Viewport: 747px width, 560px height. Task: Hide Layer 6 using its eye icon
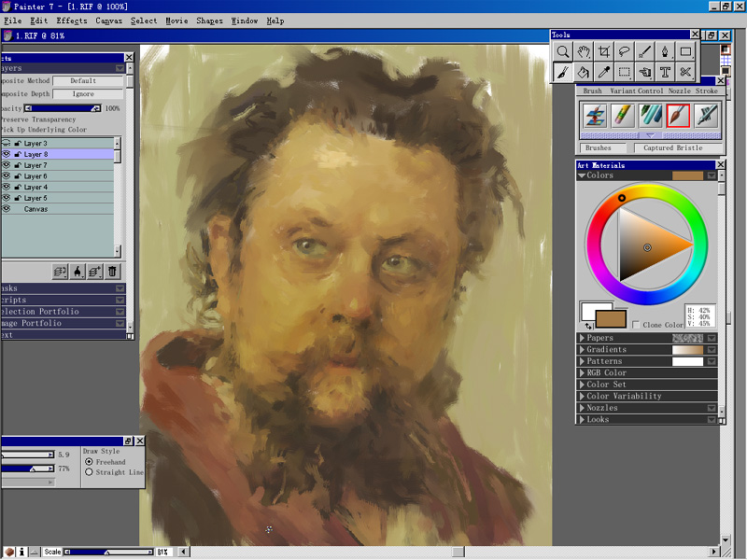coord(7,175)
